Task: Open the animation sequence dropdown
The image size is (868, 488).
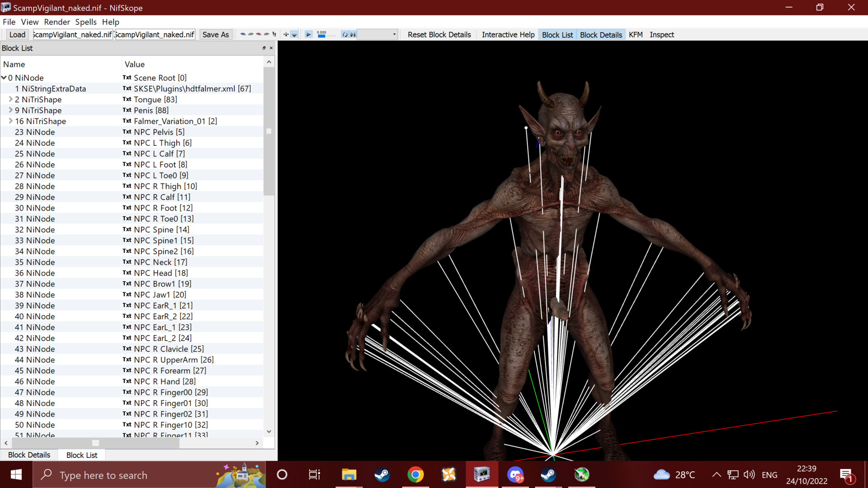Action: coord(377,34)
